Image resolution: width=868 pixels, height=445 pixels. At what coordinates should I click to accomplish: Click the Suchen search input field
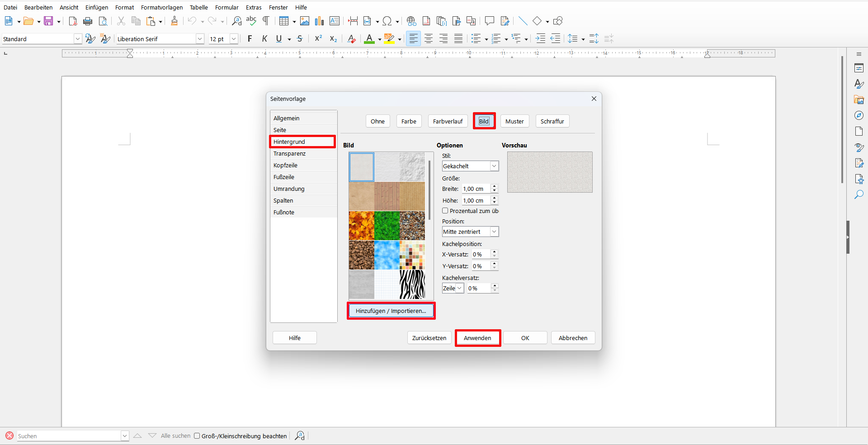[69, 436]
